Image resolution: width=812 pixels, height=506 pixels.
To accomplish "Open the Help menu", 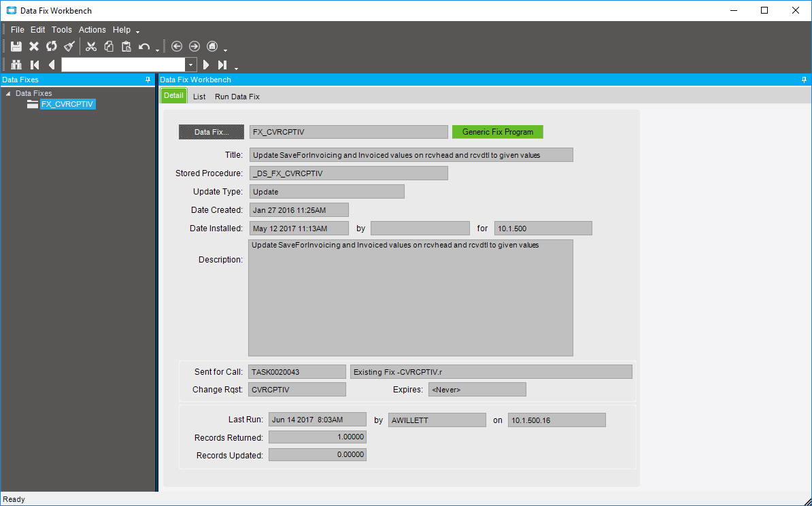I will (122, 30).
